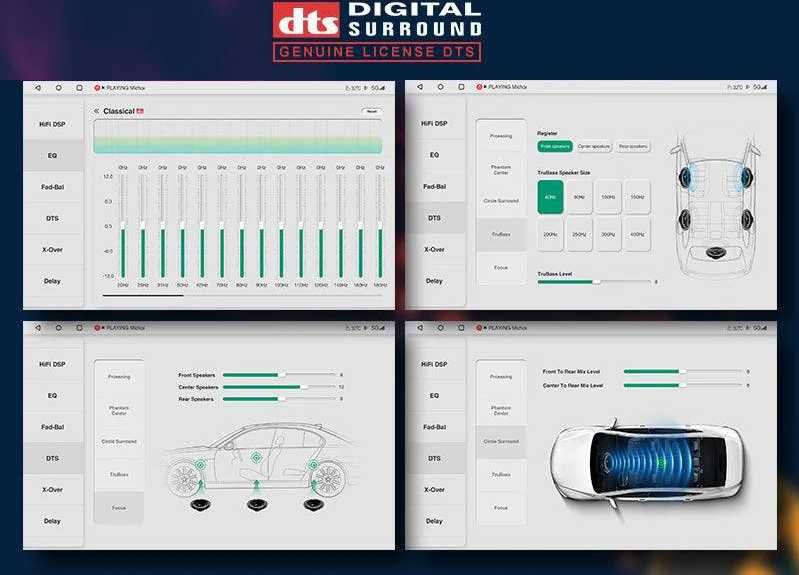Open Focus in the TruBass screen's DTS submenu
Screen dimensions: 799x575
pyautogui.click(x=501, y=268)
